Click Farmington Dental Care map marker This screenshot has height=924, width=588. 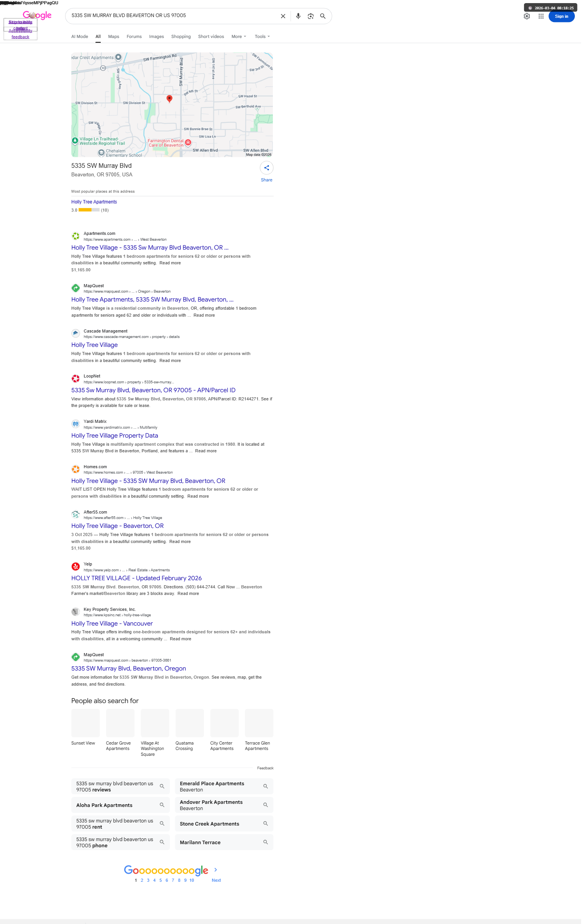click(188, 143)
